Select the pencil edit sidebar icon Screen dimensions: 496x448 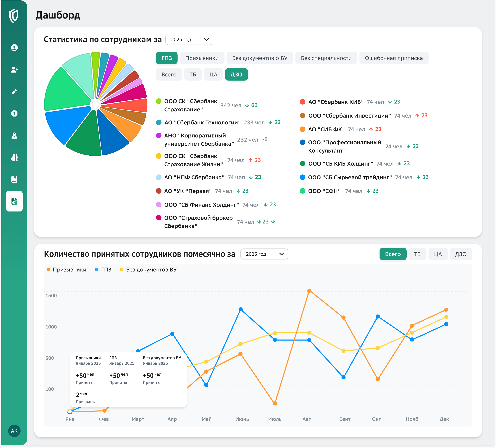(14, 92)
